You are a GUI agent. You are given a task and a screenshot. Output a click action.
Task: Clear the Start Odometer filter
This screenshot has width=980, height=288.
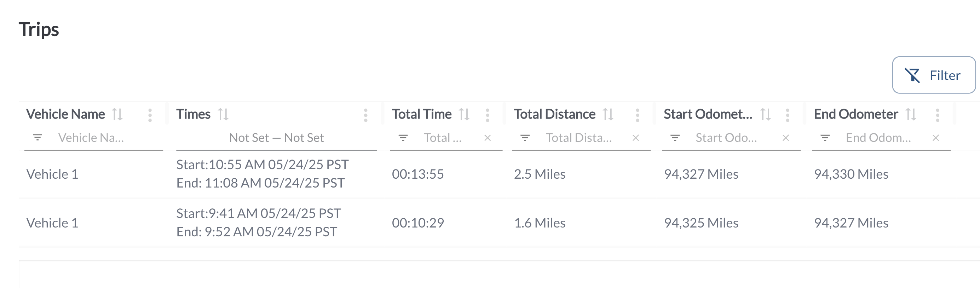coord(786,138)
